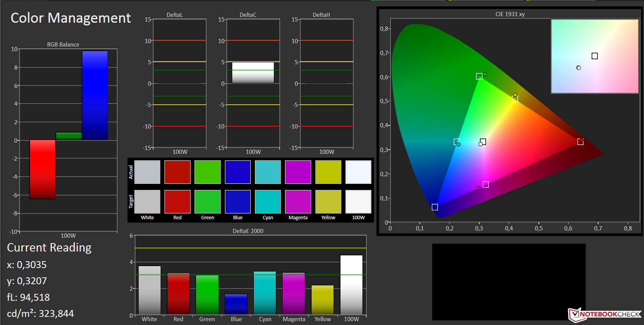644x325 pixels.
Task: Pick the Target Yellow color swatch
Action: point(328,202)
